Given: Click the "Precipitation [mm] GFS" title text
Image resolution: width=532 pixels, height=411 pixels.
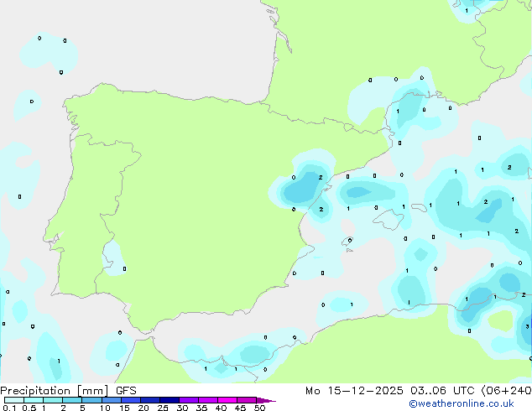Looking at the screenshot, I should pos(68,391).
